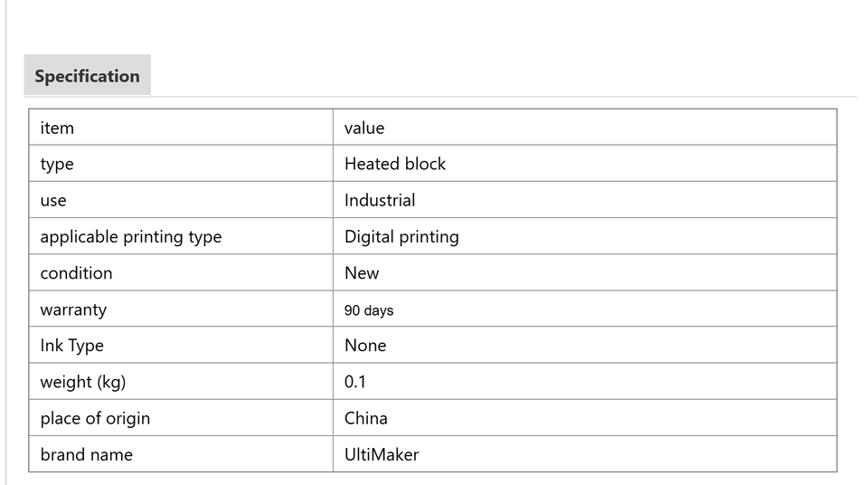Select the "New" condition value
The width and height of the screenshot is (868, 485).
coord(362,272)
